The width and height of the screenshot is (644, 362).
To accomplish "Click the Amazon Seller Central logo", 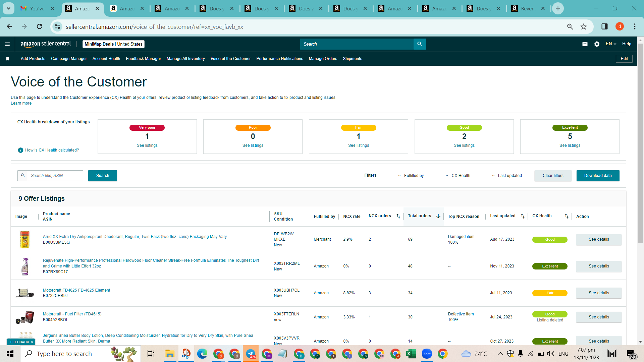I will (x=46, y=44).
